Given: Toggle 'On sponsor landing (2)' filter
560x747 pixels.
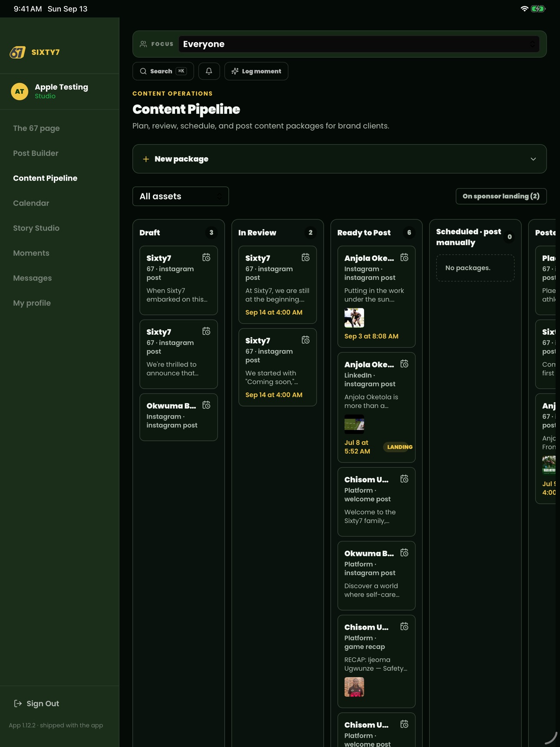Looking at the screenshot, I should click(x=501, y=196).
